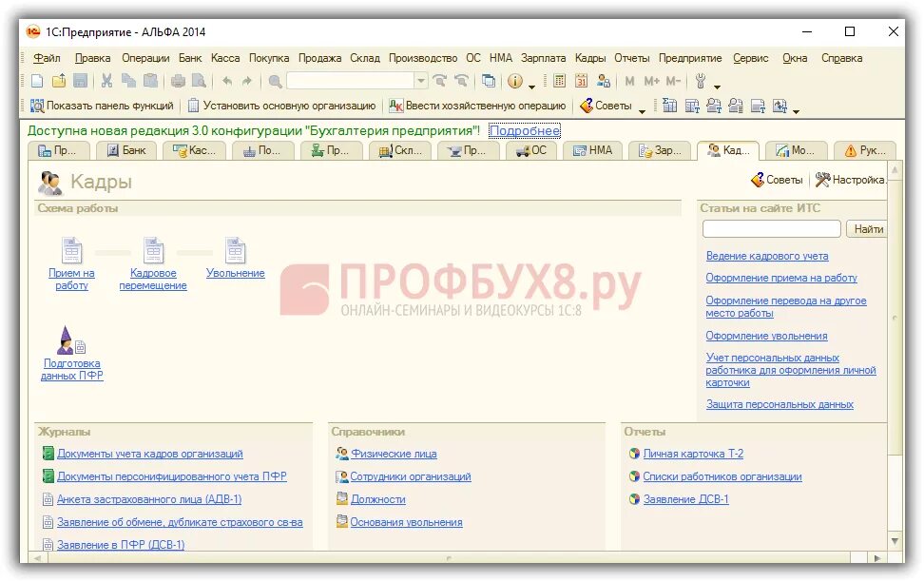Image resolution: width=924 pixels, height=582 pixels.
Task: Open the Справка menu
Action: pos(841,58)
